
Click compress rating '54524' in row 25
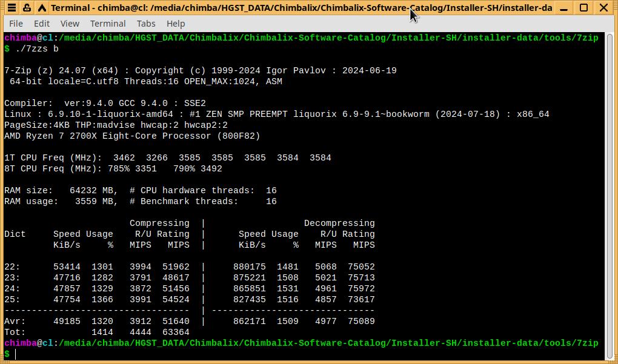click(176, 299)
